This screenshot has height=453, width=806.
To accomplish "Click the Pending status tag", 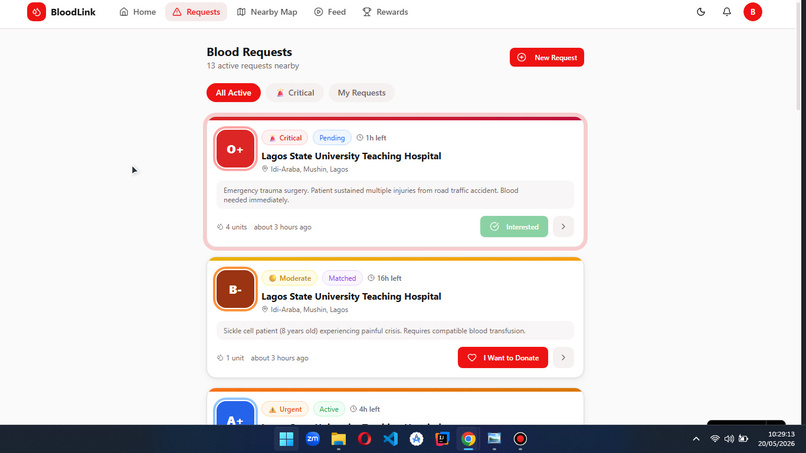I will [332, 138].
